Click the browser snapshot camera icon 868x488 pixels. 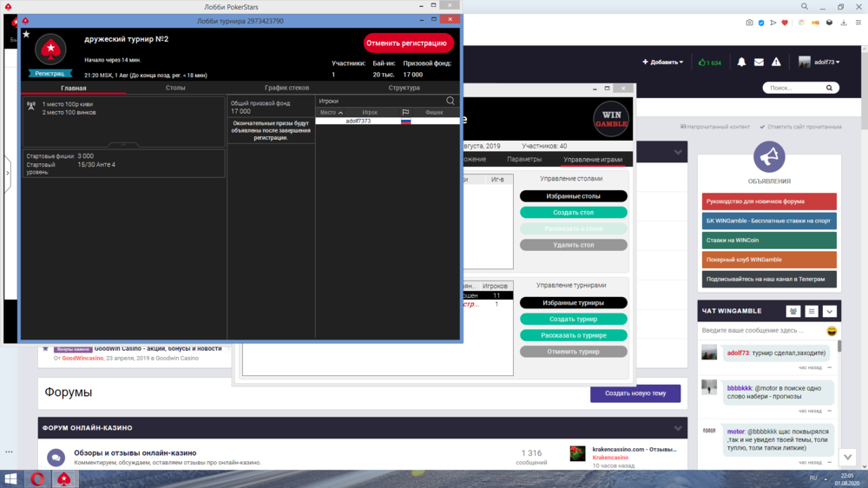(x=749, y=23)
